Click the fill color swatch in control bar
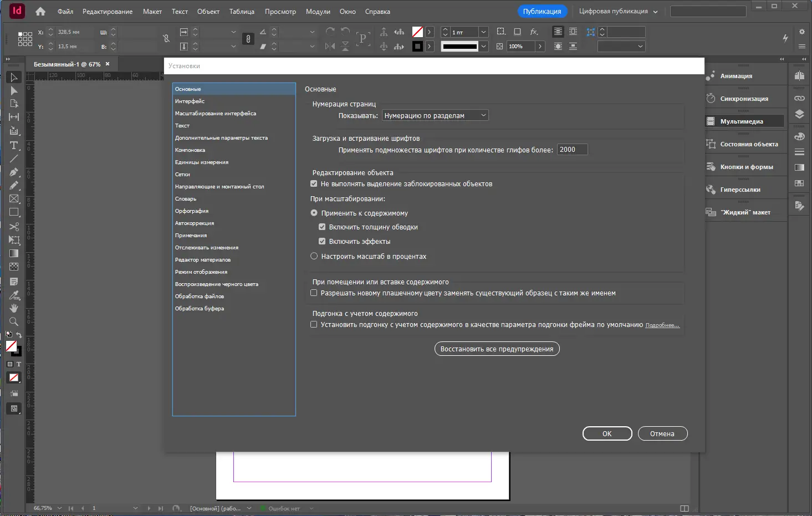The image size is (812, 516). tap(417, 32)
